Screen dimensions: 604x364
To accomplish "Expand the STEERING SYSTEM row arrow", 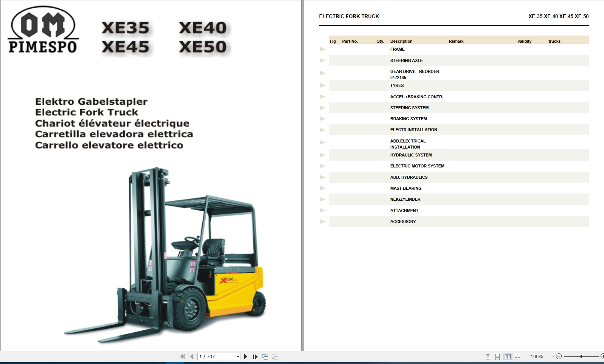I will 323,108.
